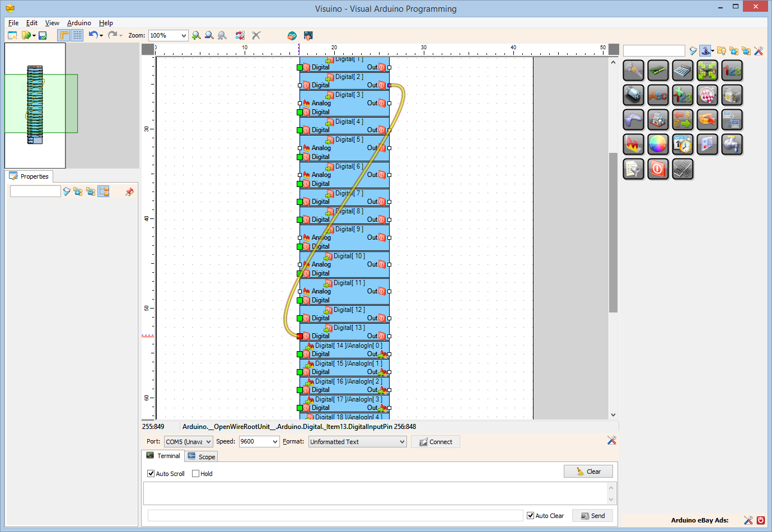The width and height of the screenshot is (772, 532).
Task: Open the Motors component category
Action: click(x=633, y=95)
